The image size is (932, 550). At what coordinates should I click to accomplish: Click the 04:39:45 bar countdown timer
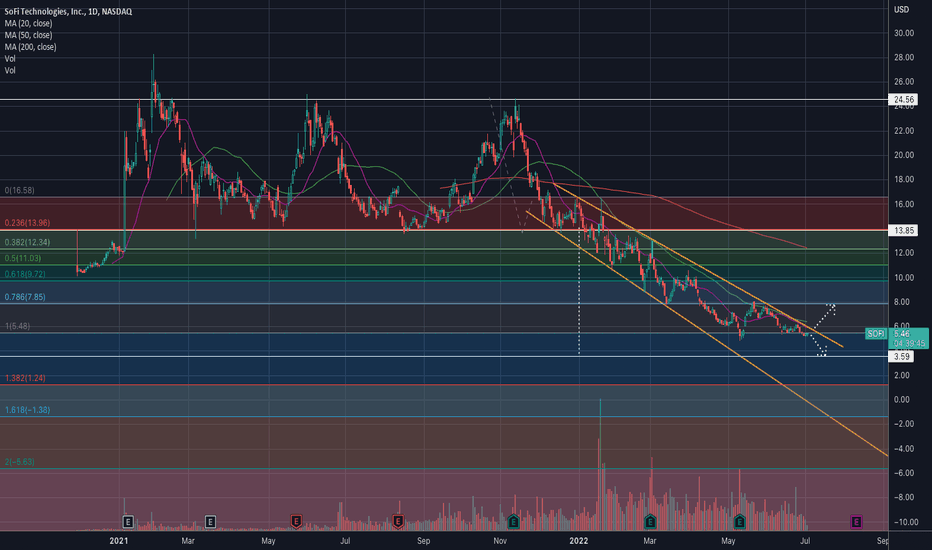(909, 344)
